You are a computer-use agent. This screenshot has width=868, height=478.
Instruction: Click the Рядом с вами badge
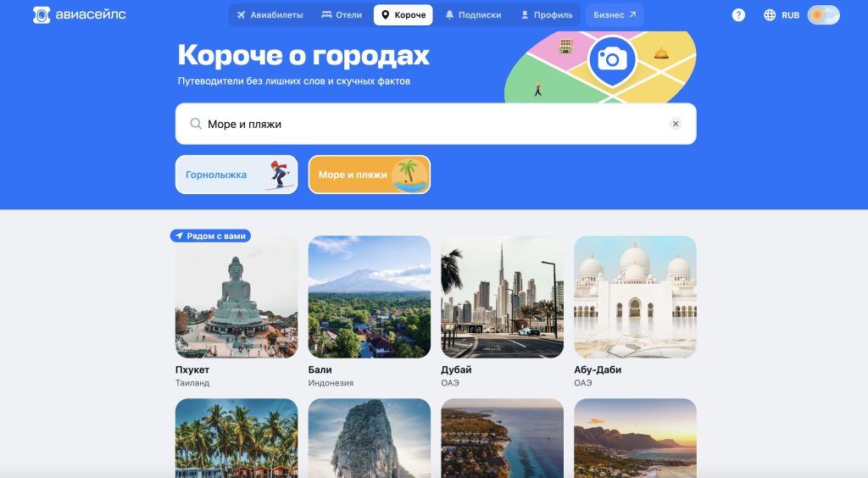[x=210, y=236]
